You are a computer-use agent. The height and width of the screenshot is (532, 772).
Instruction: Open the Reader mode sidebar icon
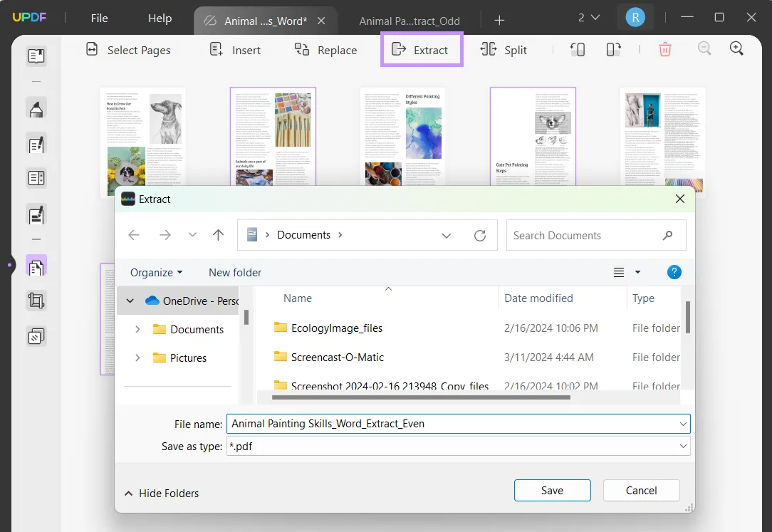pyautogui.click(x=36, y=56)
